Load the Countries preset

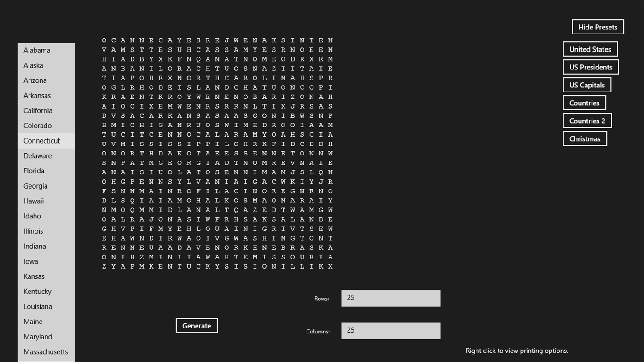[x=584, y=103]
